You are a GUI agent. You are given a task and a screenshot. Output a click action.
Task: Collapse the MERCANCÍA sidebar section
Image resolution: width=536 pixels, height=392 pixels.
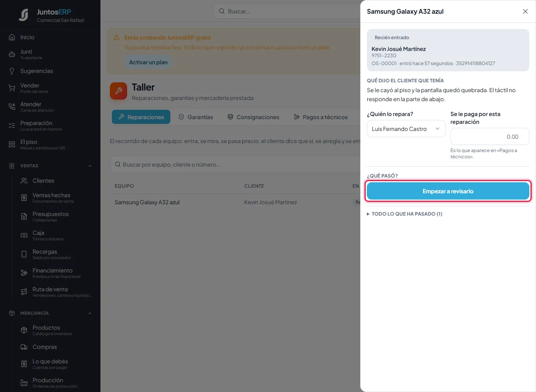[x=90, y=313]
